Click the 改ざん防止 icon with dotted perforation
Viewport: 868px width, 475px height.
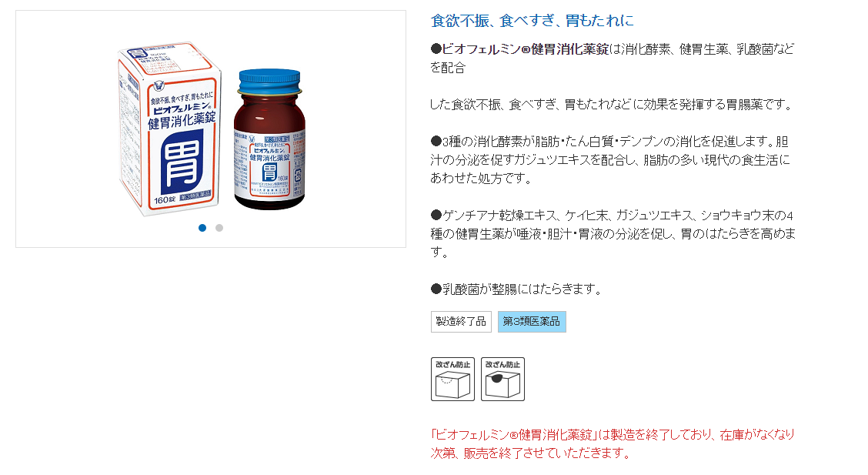[x=452, y=380]
